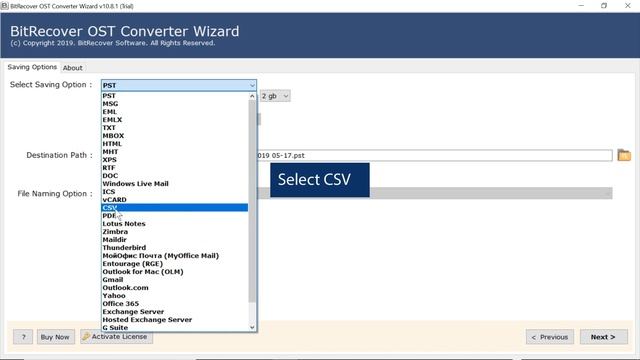Select vCARD saving option
Image resolution: width=640 pixels, height=360 pixels.
point(175,200)
